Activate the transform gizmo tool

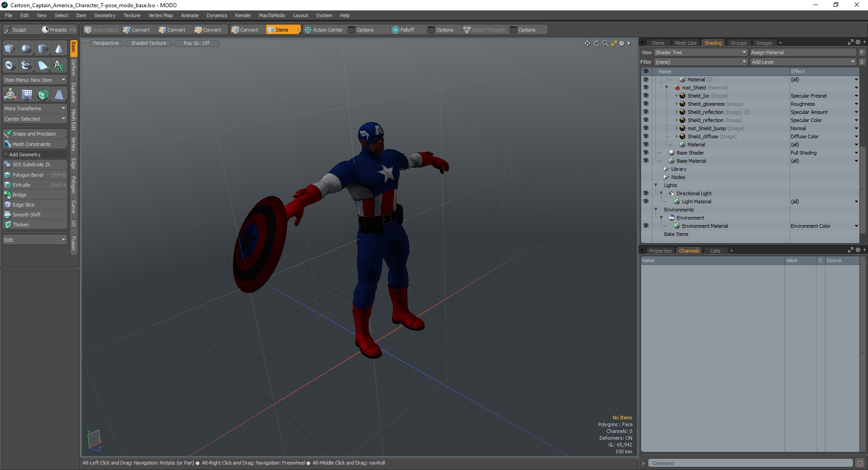tap(10, 94)
